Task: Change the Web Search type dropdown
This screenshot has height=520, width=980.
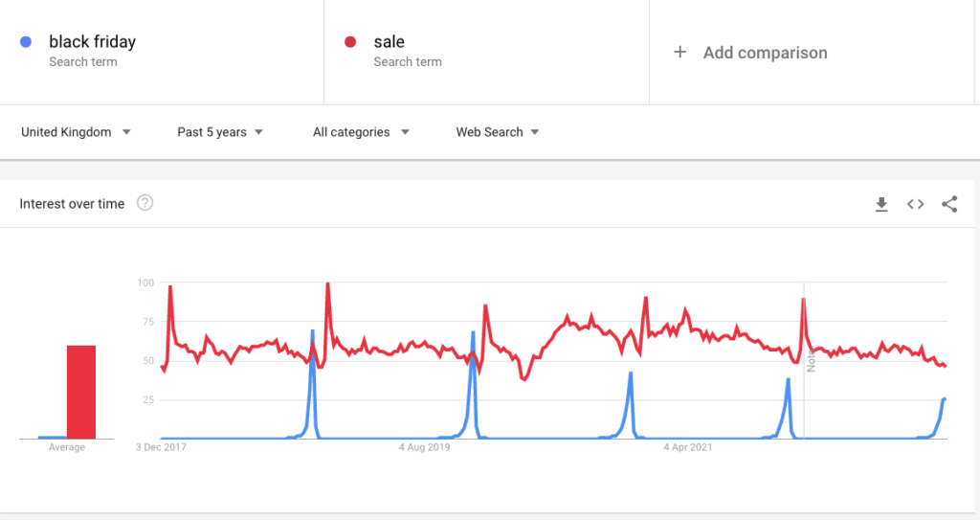Action: (498, 132)
